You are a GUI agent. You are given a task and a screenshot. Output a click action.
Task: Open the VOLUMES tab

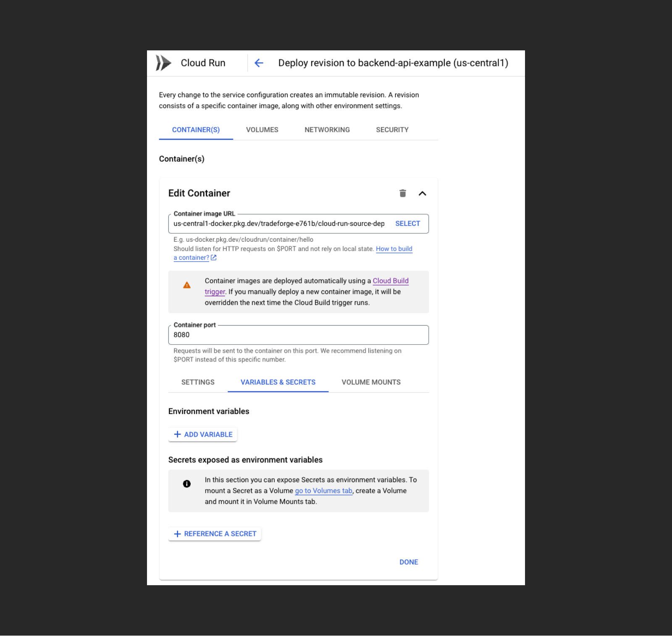(262, 130)
